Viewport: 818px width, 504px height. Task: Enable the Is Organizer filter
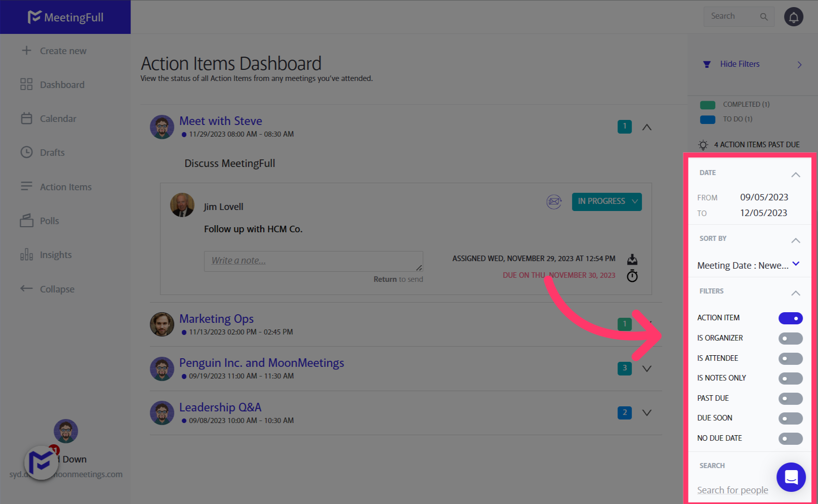[x=790, y=339]
